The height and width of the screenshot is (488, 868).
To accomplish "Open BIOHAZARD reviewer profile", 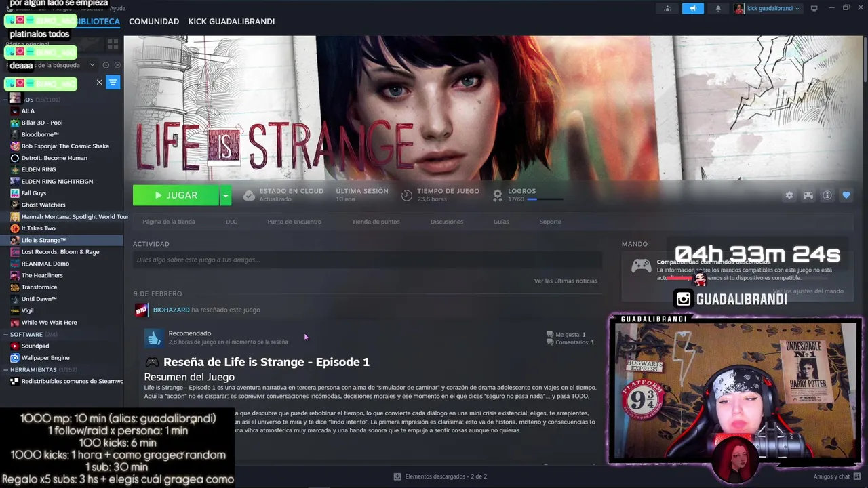I will [171, 310].
